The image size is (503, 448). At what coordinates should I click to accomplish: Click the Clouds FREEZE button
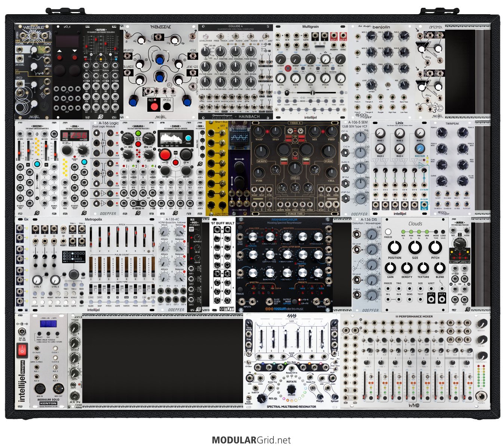coord(388,232)
